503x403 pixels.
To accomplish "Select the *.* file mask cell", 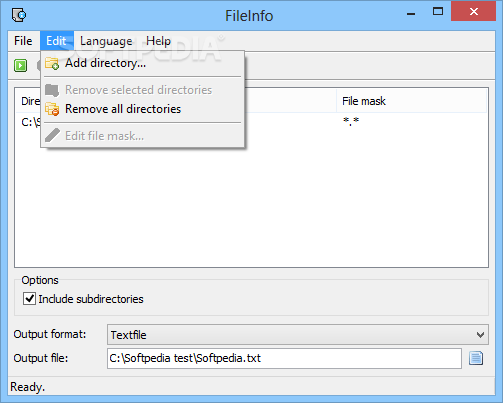I will (351, 121).
